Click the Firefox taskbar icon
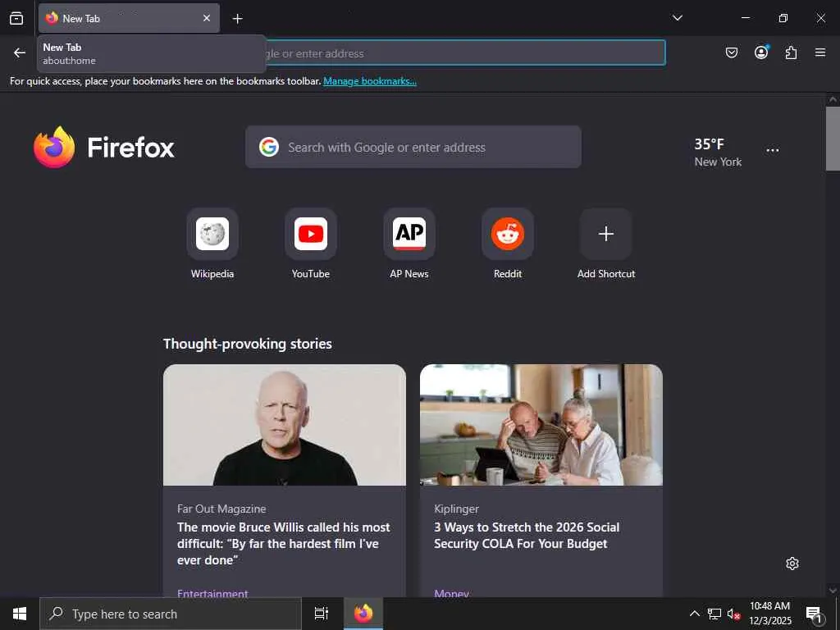This screenshot has height=630, width=840. pyautogui.click(x=363, y=614)
